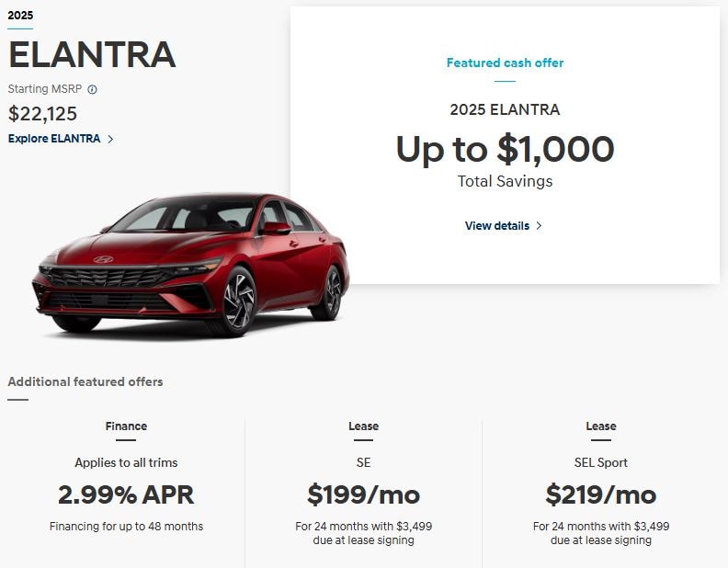
Task: Select the $199/mo SE lease offer
Action: pyautogui.click(x=363, y=494)
